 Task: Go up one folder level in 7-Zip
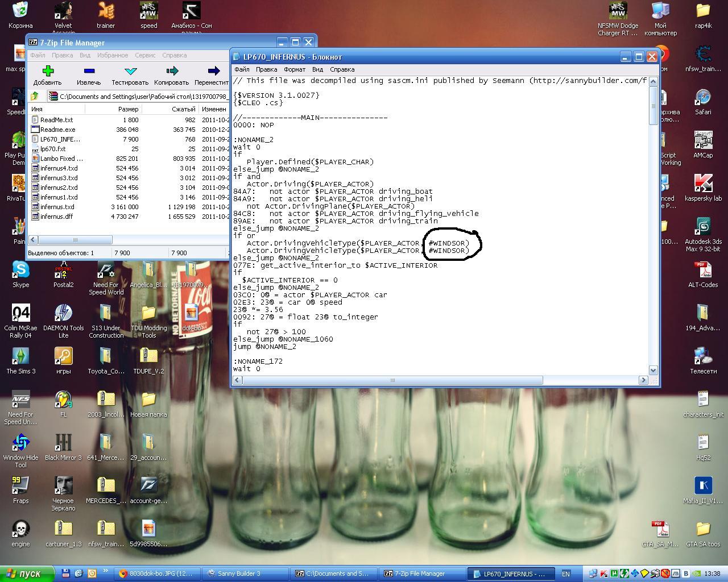tap(35, 96)
